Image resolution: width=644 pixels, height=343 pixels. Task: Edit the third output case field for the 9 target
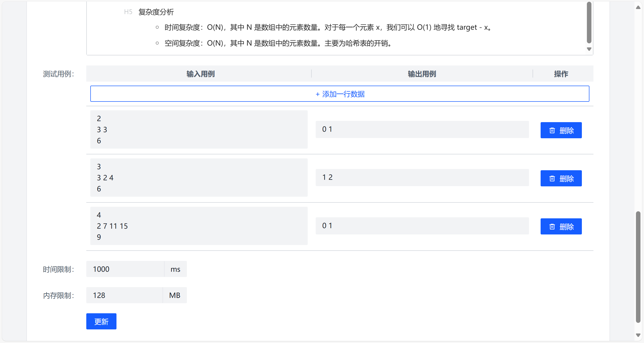coord(422,226)
